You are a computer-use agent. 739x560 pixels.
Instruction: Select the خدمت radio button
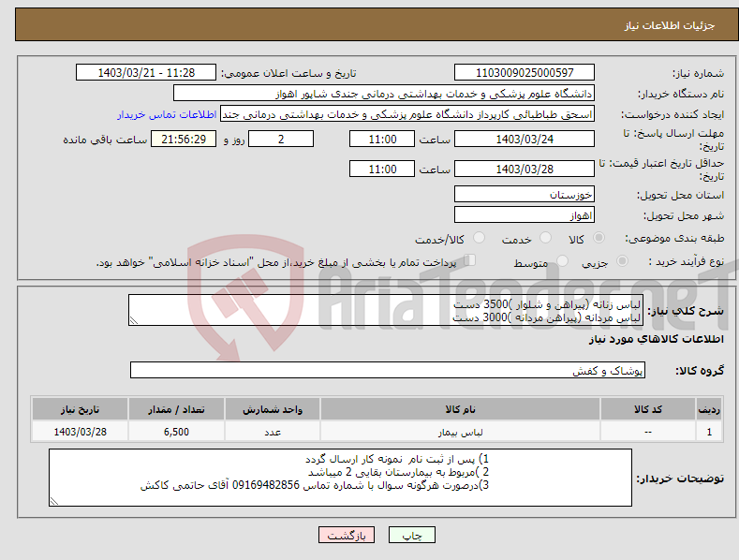tap(546, 238)
